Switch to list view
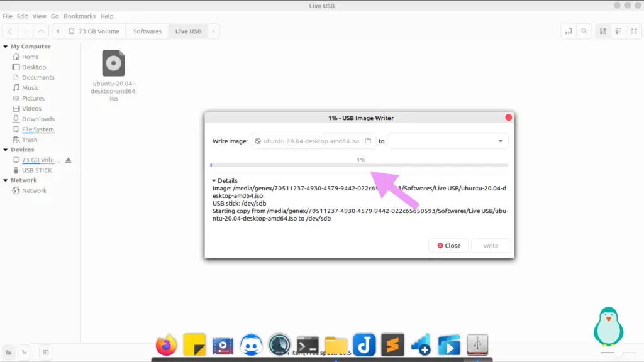 coord(619,31)
